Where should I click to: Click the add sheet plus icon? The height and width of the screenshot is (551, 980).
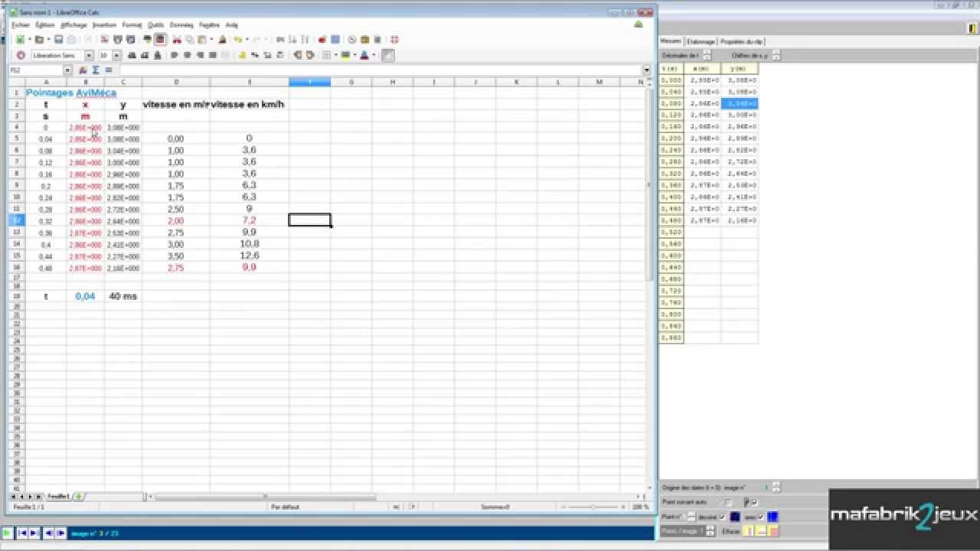(78, 497)
